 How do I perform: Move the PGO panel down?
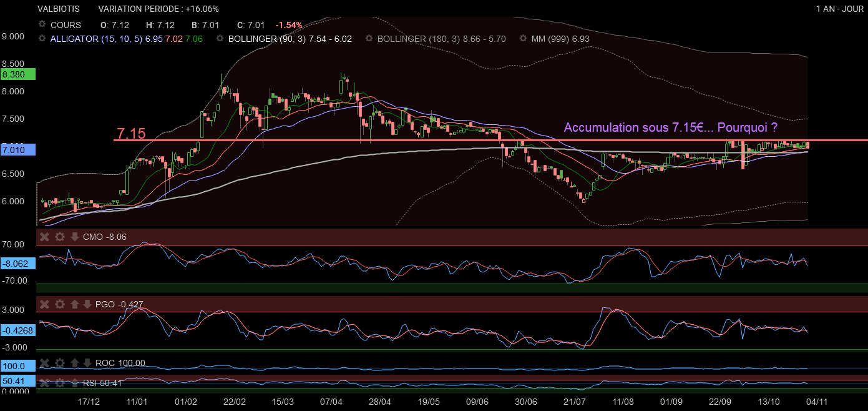coord(87,304)
